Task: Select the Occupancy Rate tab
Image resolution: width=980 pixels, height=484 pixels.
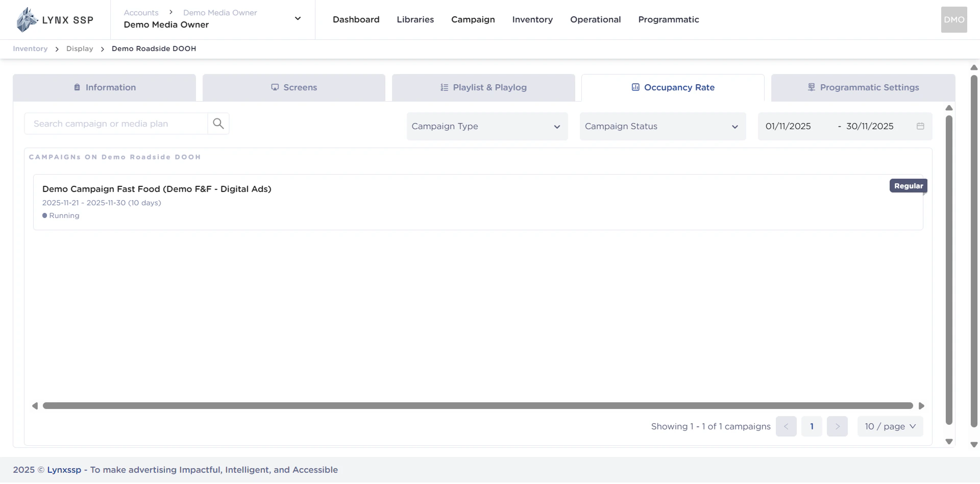Action: (673, 88)
